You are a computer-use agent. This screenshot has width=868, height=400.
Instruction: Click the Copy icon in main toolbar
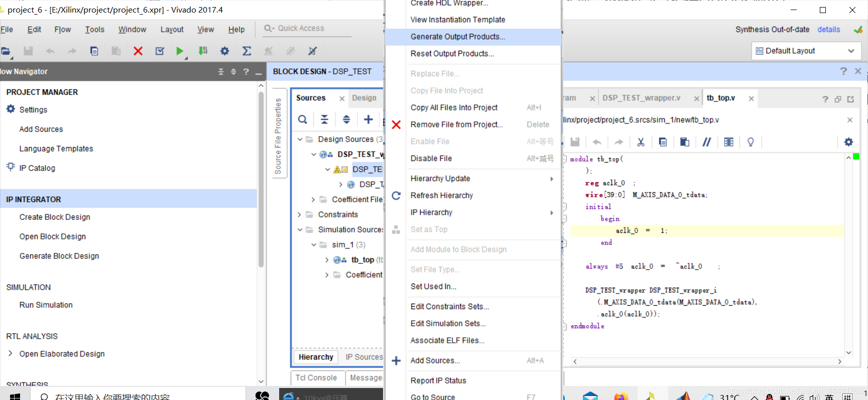94,51
